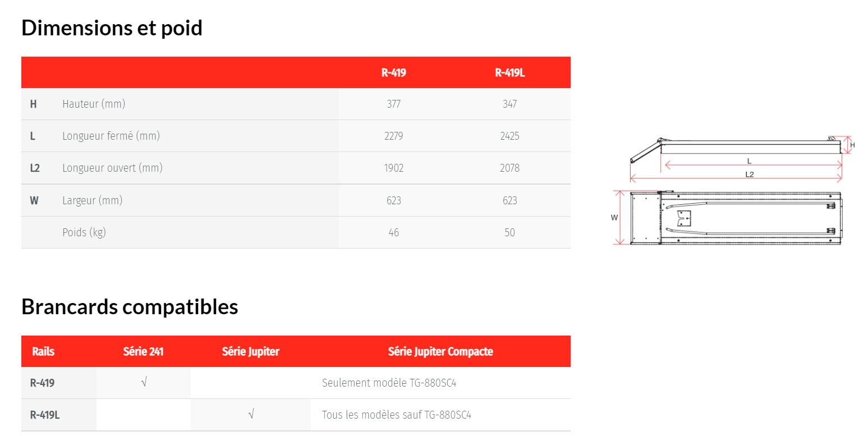Select the 2279 length value cell
Image resolution: width=868 pixels, height=436 pixels.
[x=394, y=136]
